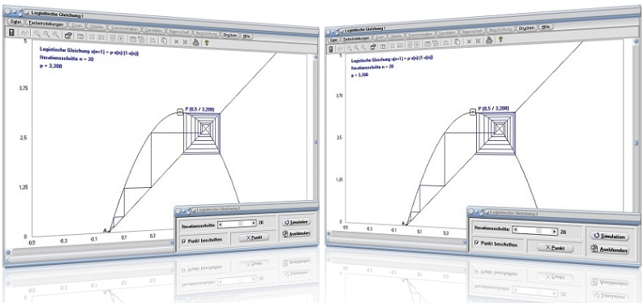The width and height of the screenshot is (644, 303).
Task: Click the third zoom magnifier in left window toolbar
Action: [55, 35]
